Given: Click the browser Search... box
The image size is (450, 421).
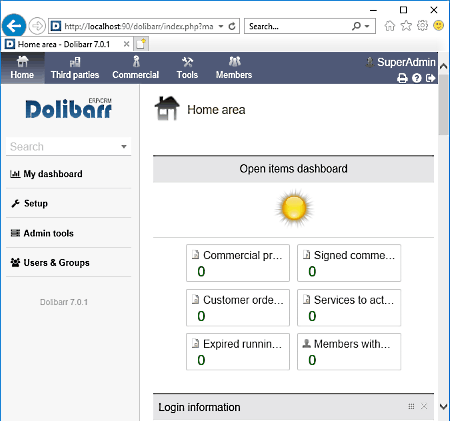Looking at the screenshot, I should click(x=298, y=26).
